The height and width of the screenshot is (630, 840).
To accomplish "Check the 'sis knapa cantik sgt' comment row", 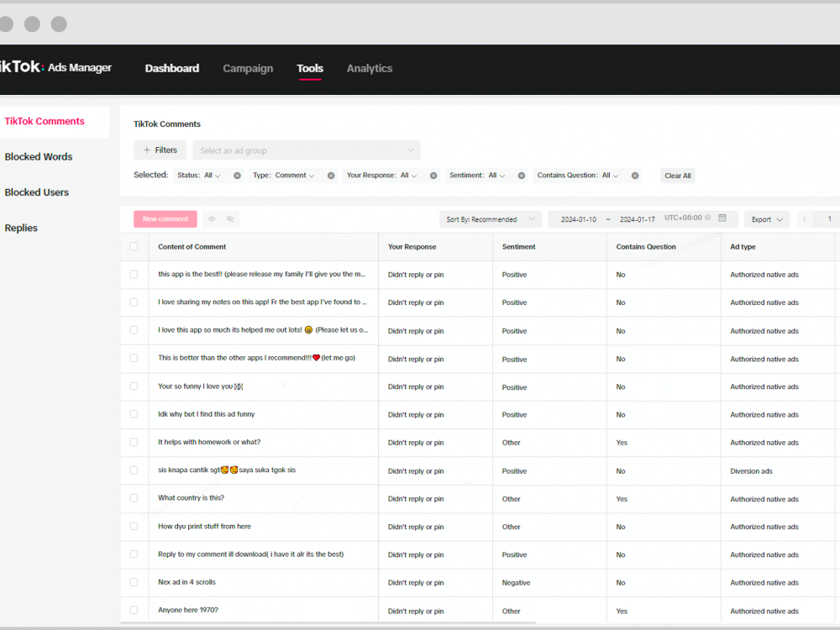I will (x=134, y=470).
